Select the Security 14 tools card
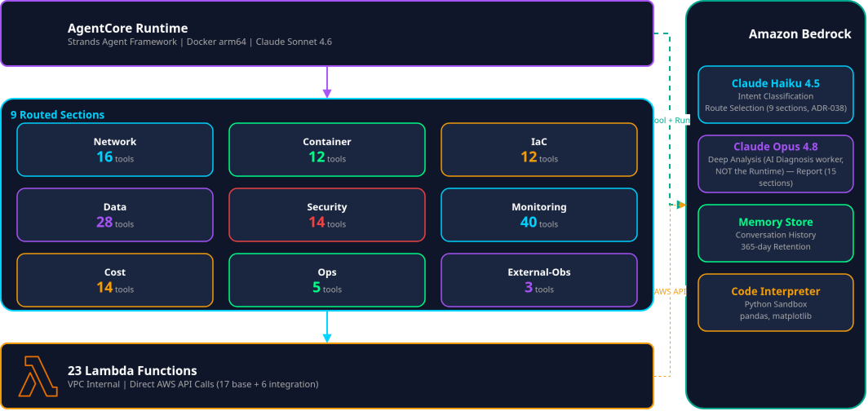 (x=327, y=214)
